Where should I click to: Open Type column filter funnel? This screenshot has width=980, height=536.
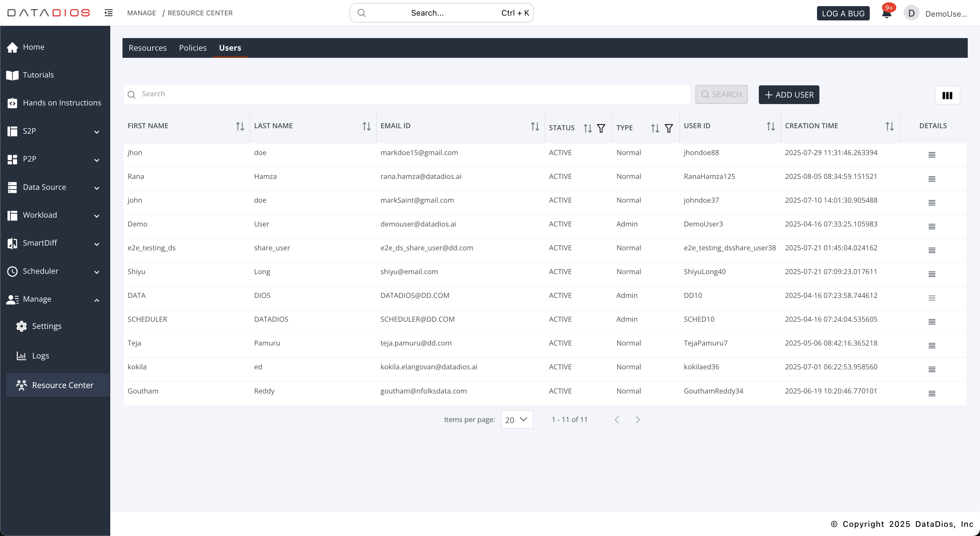click(x=668, y=129)
